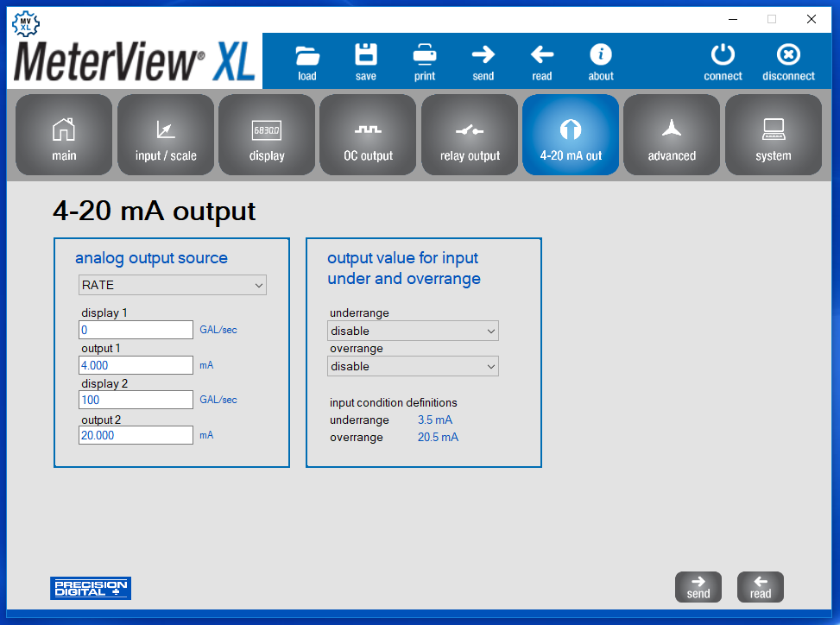Click the display 1 input field
This screenshot has height=625, width=840.
(x=136, y=330)
